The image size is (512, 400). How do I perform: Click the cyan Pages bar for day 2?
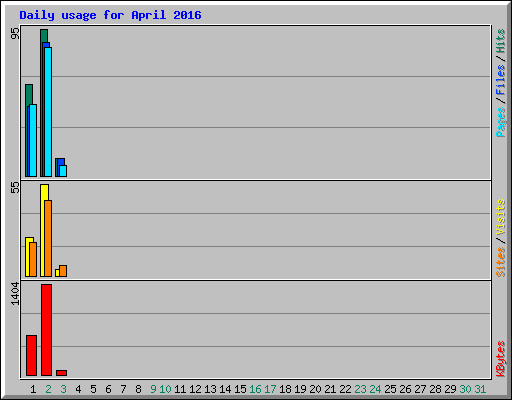[x=48, y=112]
